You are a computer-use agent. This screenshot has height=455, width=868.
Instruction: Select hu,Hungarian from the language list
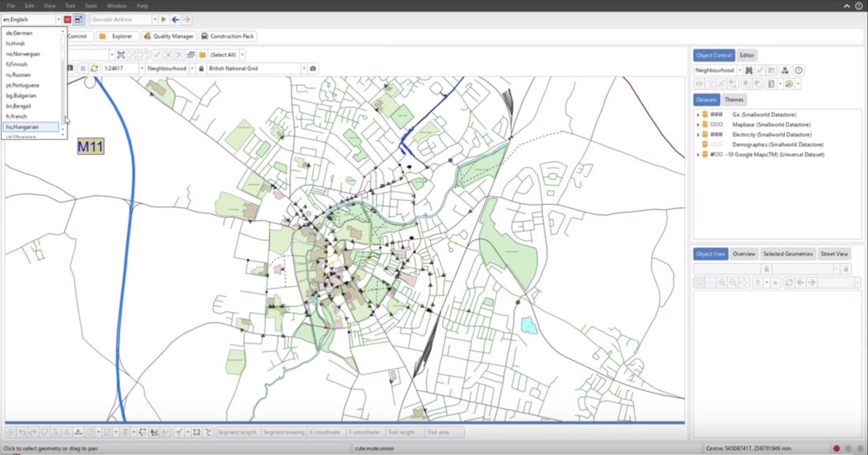[31, 127]
